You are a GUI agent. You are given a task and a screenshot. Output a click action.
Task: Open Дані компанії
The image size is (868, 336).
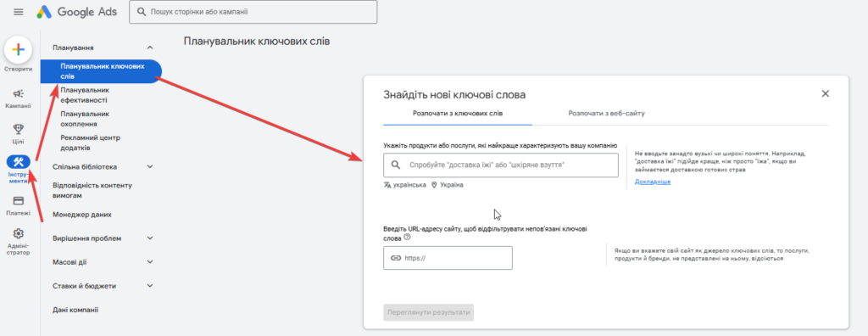pos(75,310)
